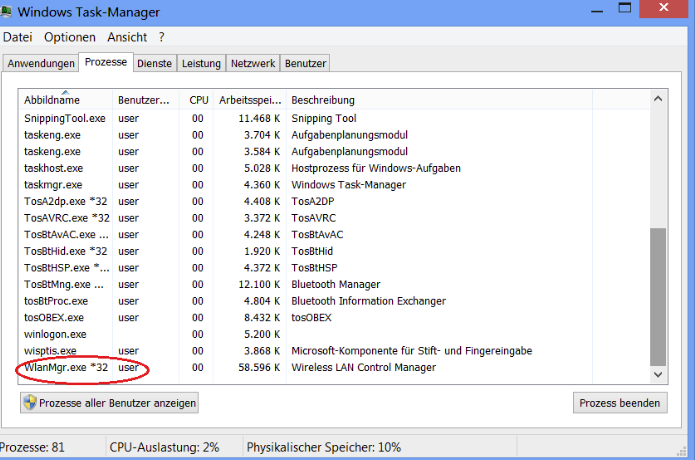Click the Physikalischer Speicher: 10% status entry
The image size is (695, 460).
[x=324, y=447]
